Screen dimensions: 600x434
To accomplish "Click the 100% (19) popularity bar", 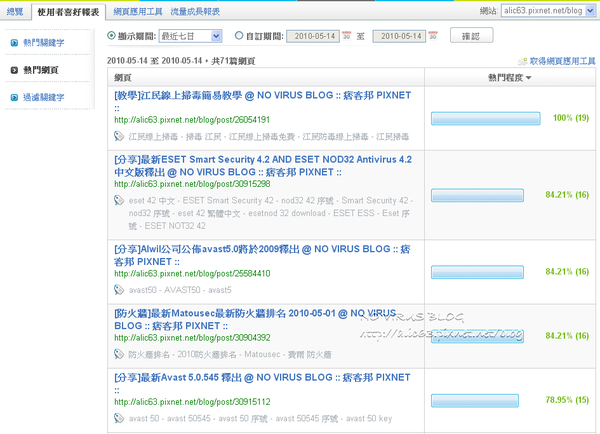I will pos(486,118).
